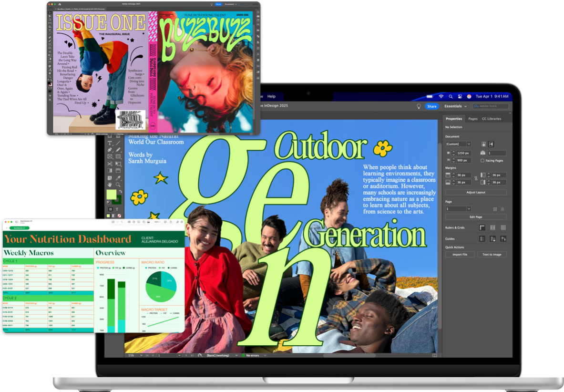Click the lightbulb Discover icon
The image size is (564, 392).
coord(419,106)
